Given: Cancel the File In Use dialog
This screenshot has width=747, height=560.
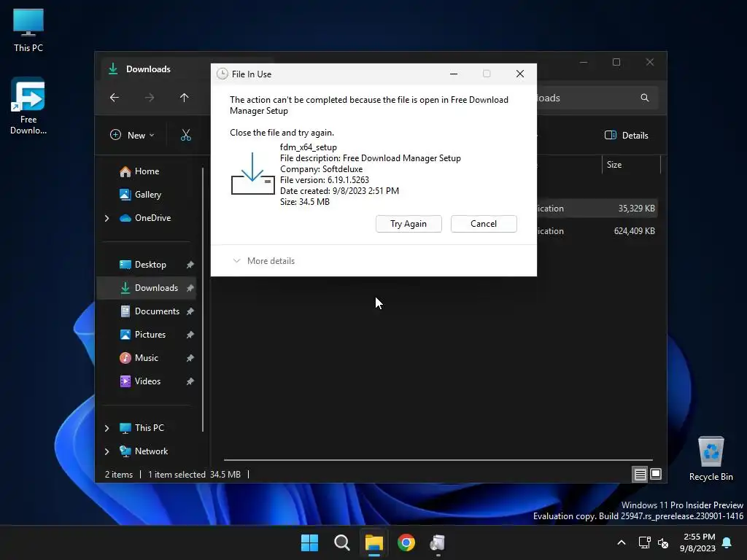Looking at the screenshot, I should pyautogui.click(x=484, y=224).
